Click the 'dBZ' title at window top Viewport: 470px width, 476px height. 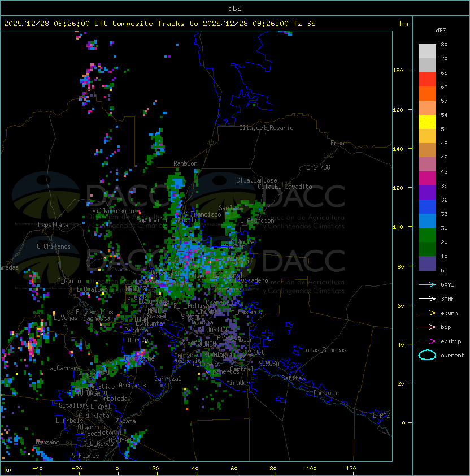[x=235, y=8]
